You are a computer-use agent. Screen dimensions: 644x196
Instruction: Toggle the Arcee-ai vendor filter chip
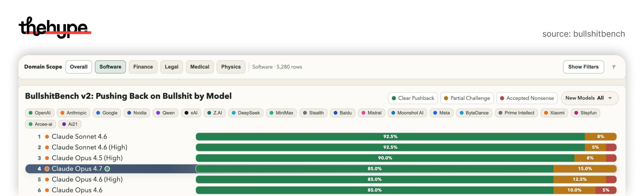[x=40, y=124]
